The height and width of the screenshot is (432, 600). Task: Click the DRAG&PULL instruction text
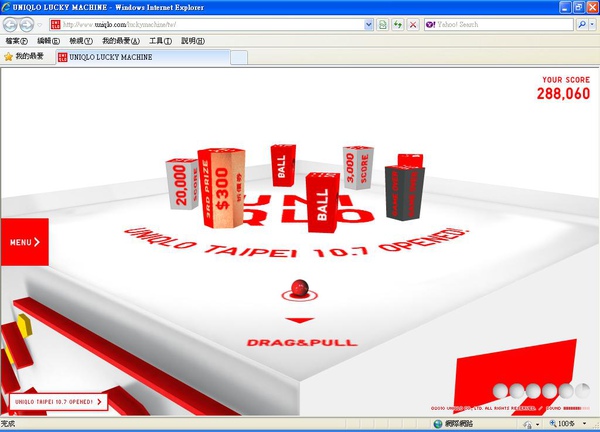pyautogui.click(x=302, y=342)
